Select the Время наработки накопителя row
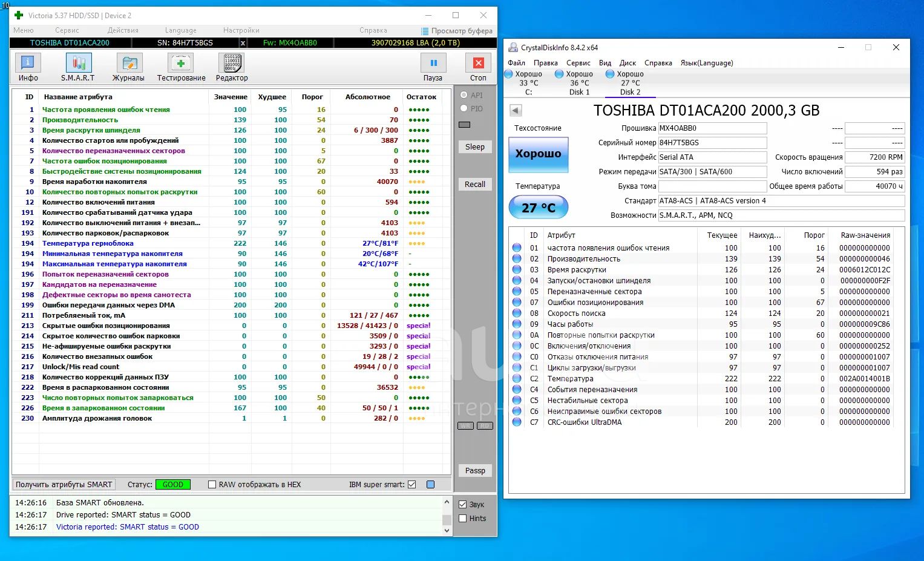The image size is (924, 561). pyautogui.click(x=230, y=182)
